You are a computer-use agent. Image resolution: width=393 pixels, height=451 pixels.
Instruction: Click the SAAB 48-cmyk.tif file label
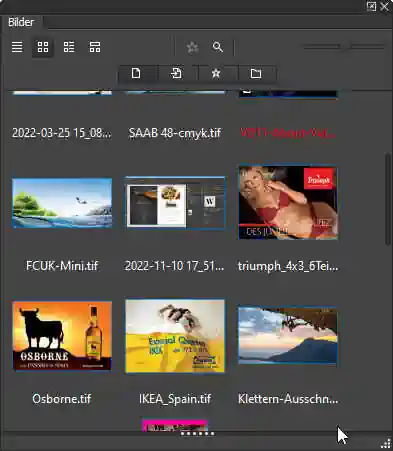pos(175,133)
